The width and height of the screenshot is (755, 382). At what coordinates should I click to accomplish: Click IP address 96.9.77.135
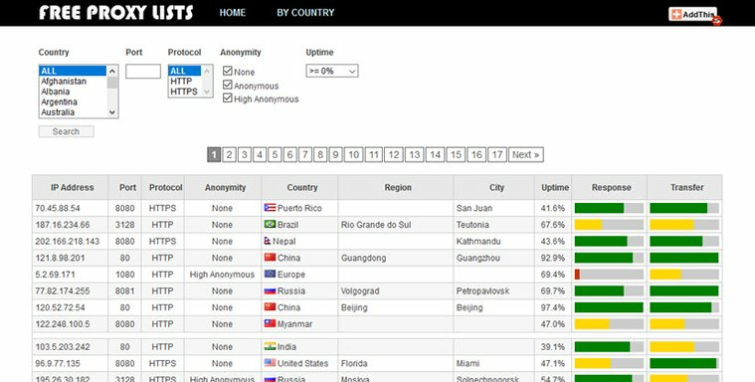pos(58,363)
